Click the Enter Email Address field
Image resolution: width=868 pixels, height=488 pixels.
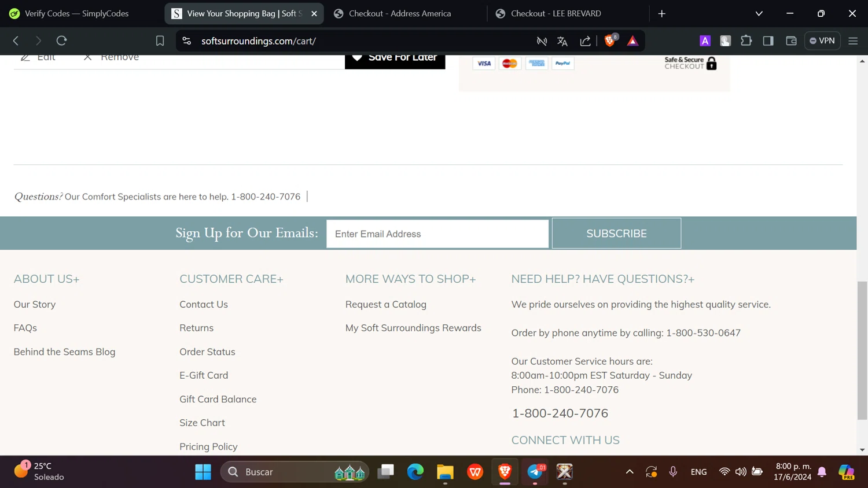click(437, 234)
